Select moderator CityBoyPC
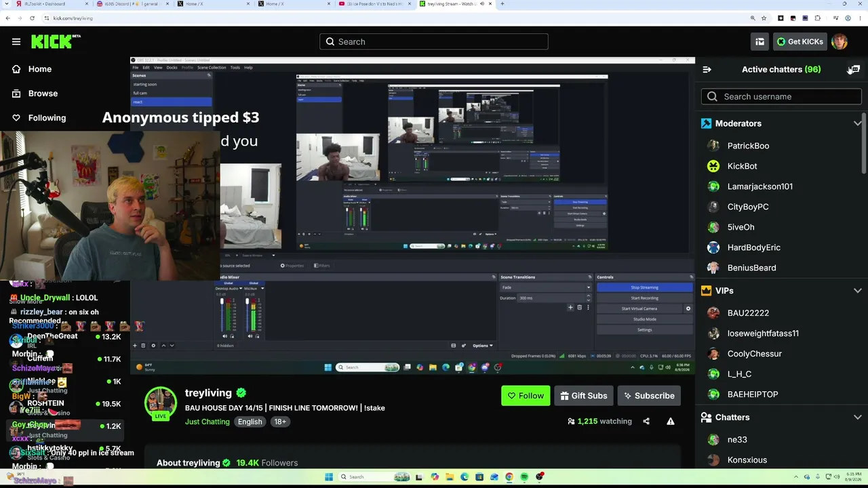Screen dimensions: 868x488 [748, 207]
